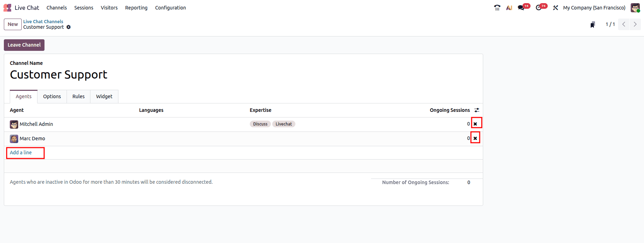Open the Visitors menu
This screenshot has height=243, width=644.
pos(109,8)
